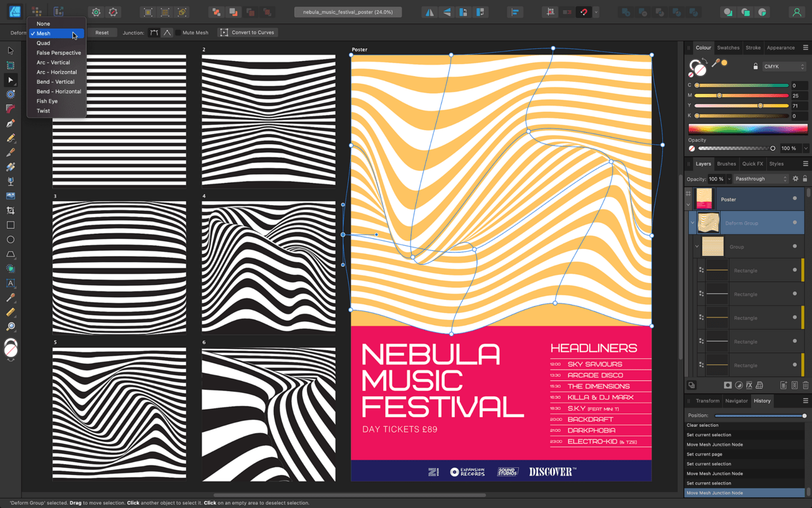Click the Reset button
Screen dimensions: 812x508
click(101, 32)
